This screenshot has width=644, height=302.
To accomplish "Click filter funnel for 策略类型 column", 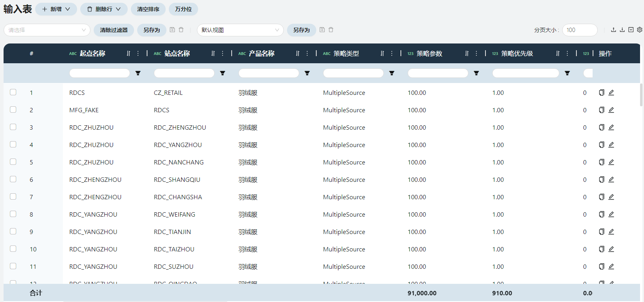I will [392, 73].
